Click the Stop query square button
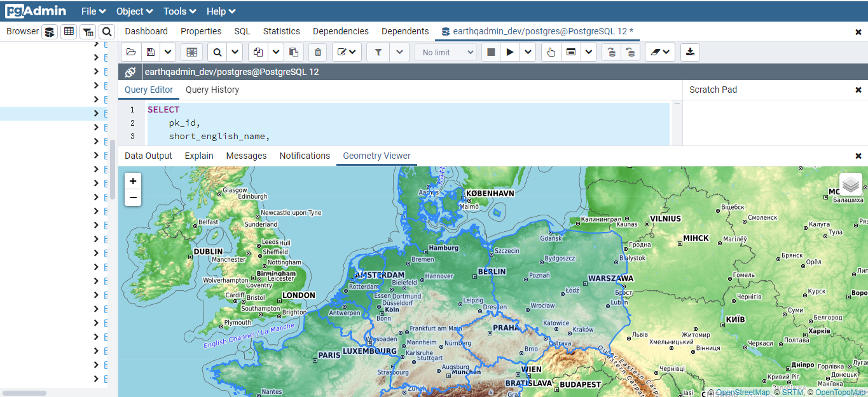This screenshot has height=397, width=868. 491,52
